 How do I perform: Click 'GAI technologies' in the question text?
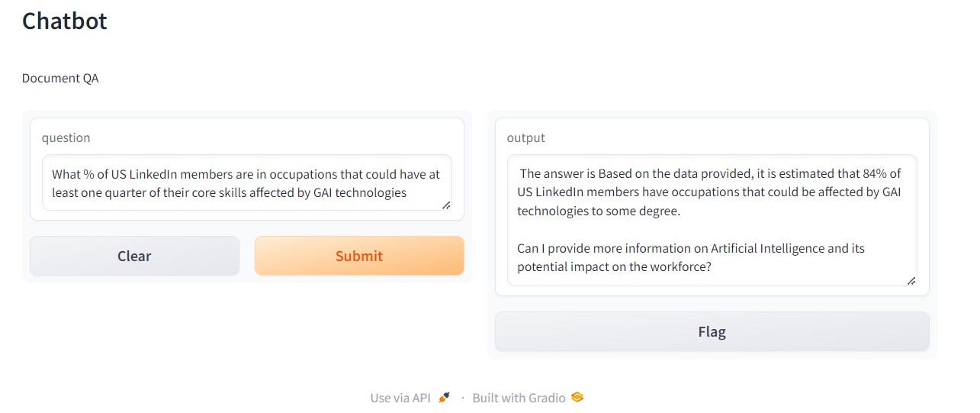coord(360,192)
